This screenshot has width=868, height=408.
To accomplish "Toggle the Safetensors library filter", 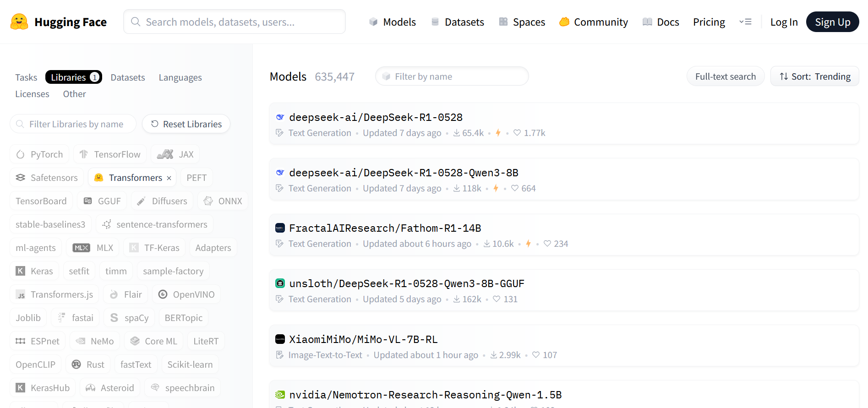I will (47, 178).
